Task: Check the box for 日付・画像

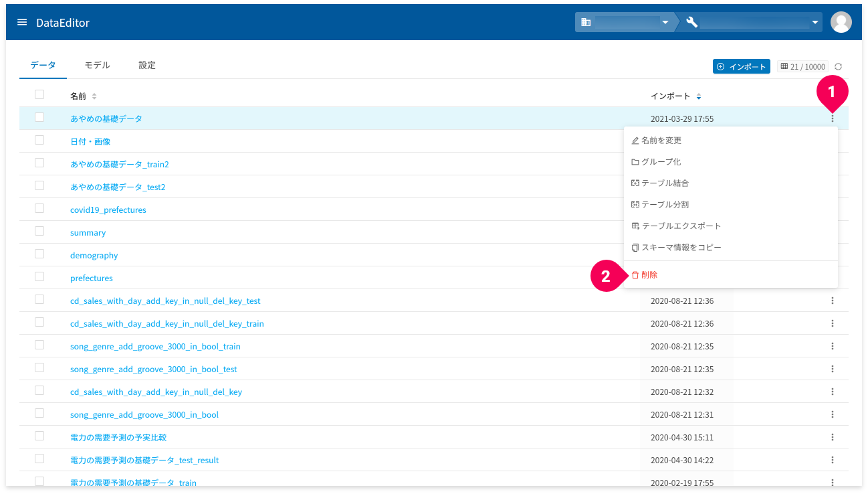Action: point(39,140)
